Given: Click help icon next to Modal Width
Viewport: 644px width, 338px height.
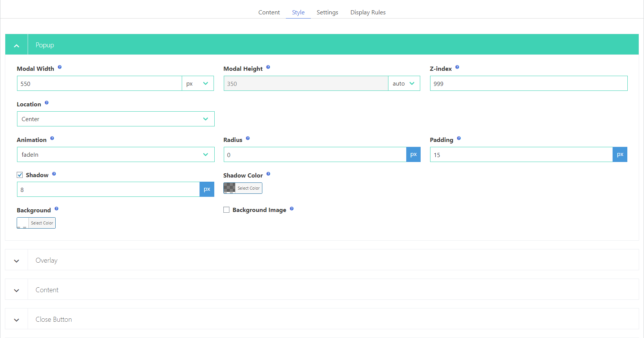Looking at the screenshot, I should pos(59,67).
